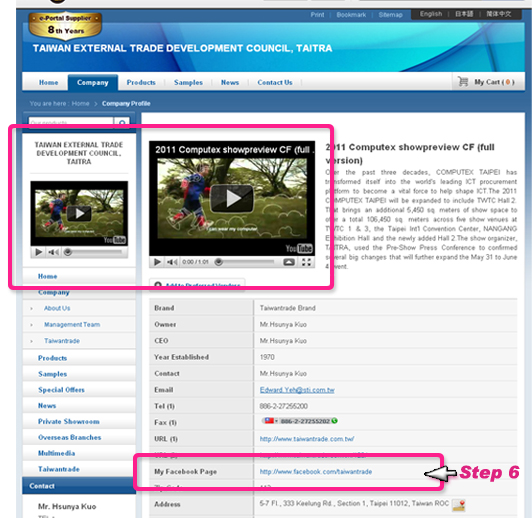Expand About Us in sidebar
This screenshot has width=532, height=518.
click(x=57, y=308)
